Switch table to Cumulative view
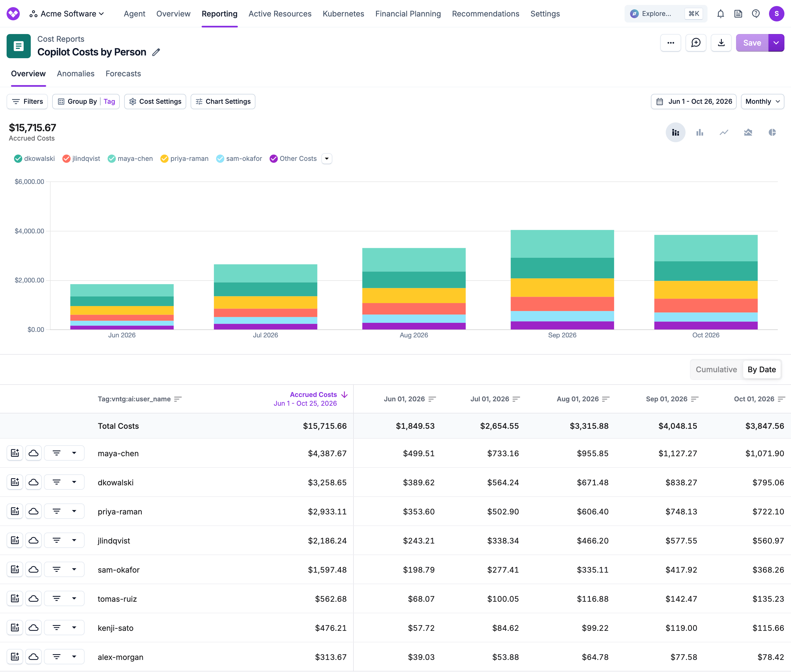This screenshot has width=791, height=672. [x=716, y=369]
